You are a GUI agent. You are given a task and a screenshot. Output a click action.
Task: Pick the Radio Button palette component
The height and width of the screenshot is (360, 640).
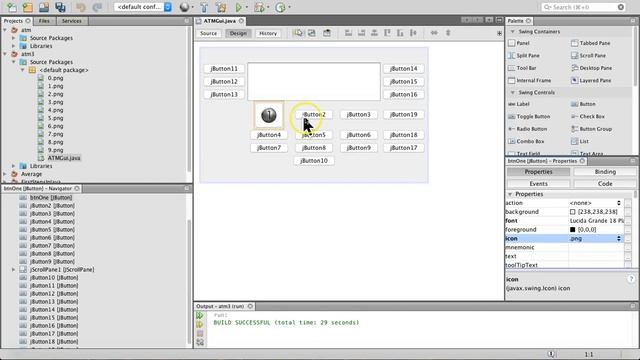[527, 129]
